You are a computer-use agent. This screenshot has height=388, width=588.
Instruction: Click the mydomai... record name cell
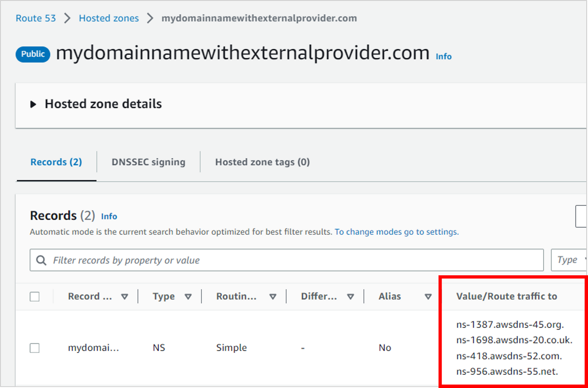pos(93,348)
